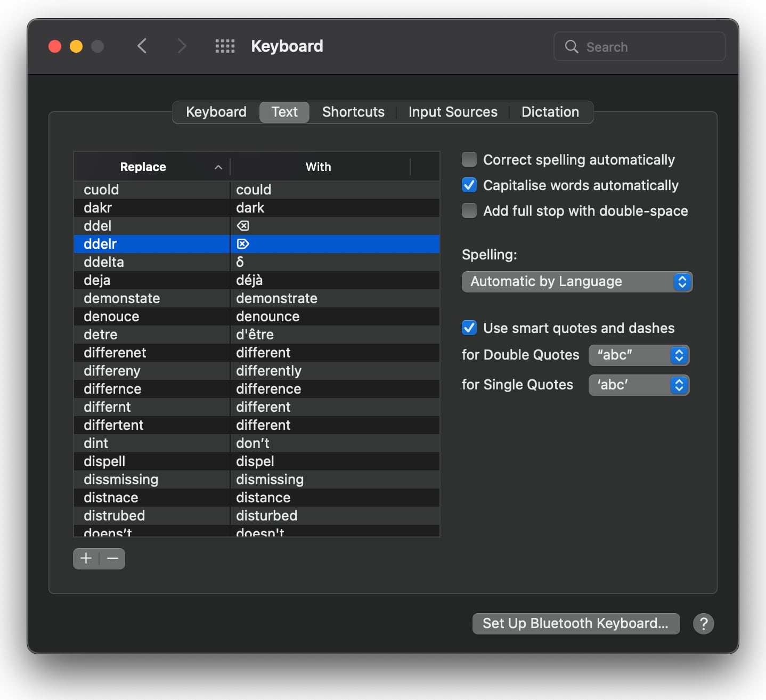
Task: Open help with the question mark button
Action: (703, 623)
